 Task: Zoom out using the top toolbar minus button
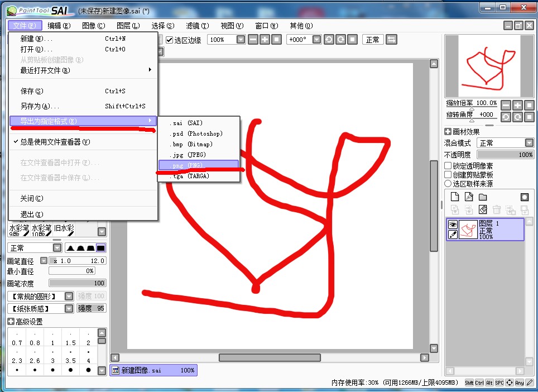[x=253, y=40]
